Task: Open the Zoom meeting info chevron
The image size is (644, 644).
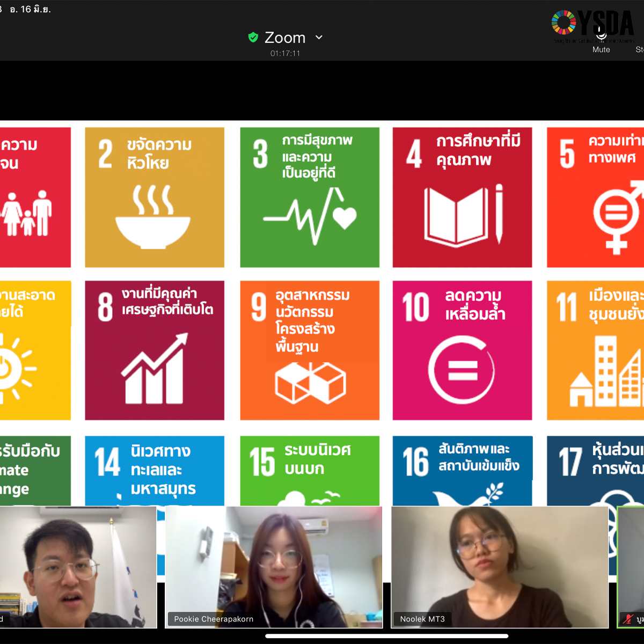Action: [x=319, y=37]
